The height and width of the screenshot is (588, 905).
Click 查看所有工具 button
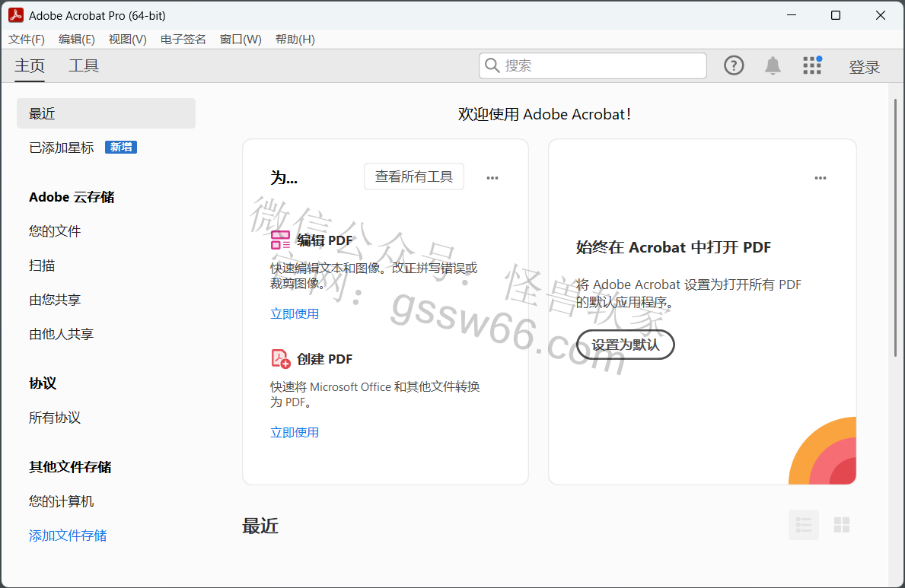point(414,176)
